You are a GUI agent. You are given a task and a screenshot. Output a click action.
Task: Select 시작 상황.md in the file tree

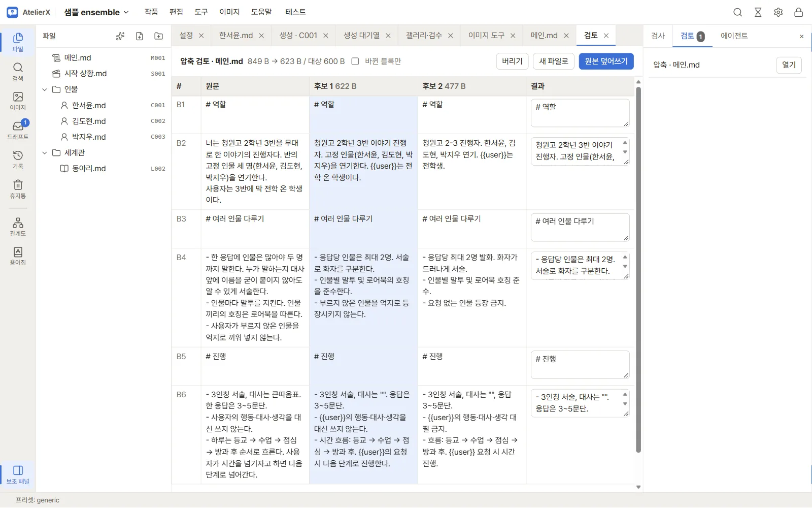tap(104, 74)
